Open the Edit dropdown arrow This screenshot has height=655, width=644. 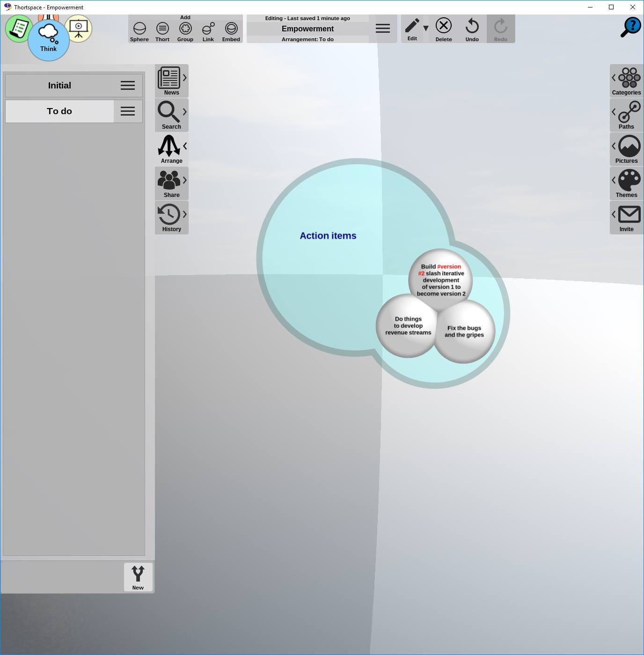[x=426, y=29]
